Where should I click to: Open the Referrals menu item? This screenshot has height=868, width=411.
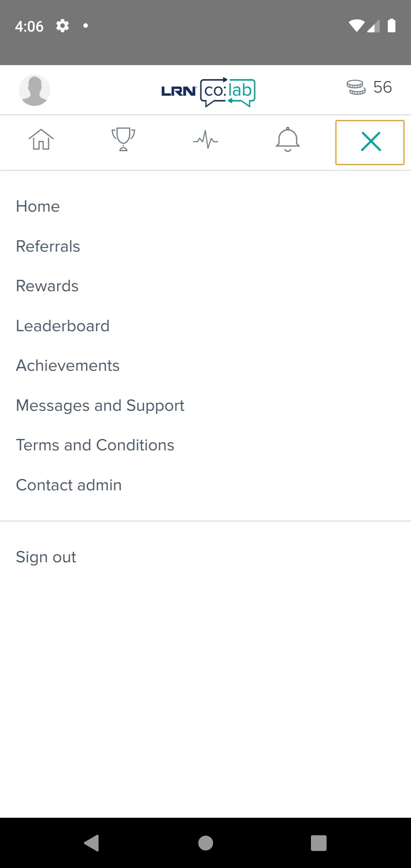[x=48, y=246]
